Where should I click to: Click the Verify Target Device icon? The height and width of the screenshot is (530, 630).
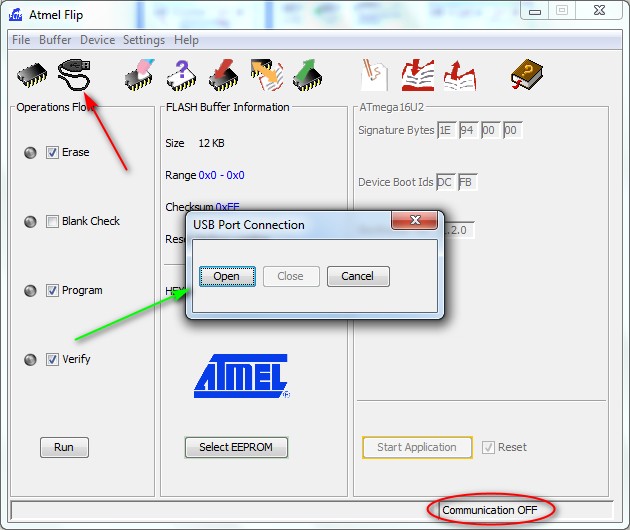pos(266,75)
